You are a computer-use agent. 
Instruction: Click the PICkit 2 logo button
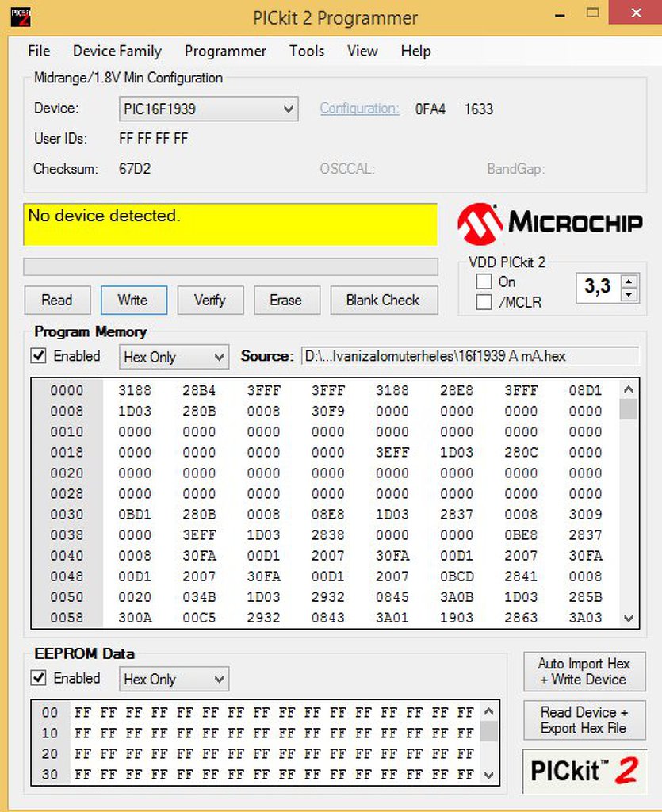(x=584, y=771)
